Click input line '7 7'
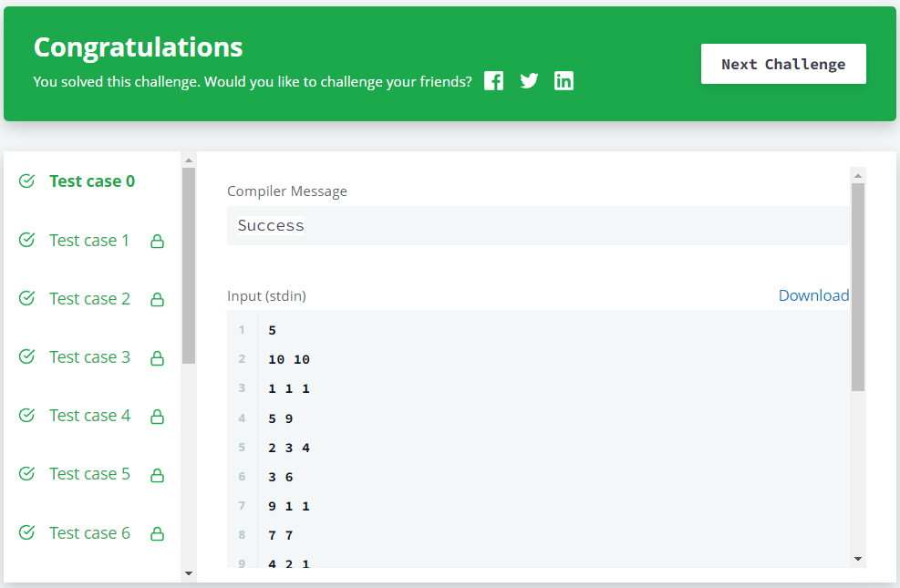The image size is (900, 588). (x=280, y=535)
